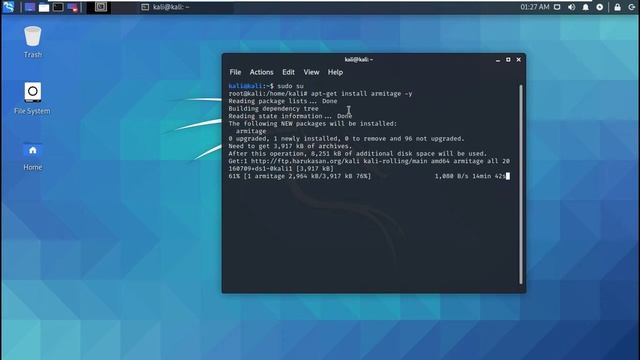
Task: Click the '0 upgraded, 1 newly installed' line
Action: pos(347,139)
